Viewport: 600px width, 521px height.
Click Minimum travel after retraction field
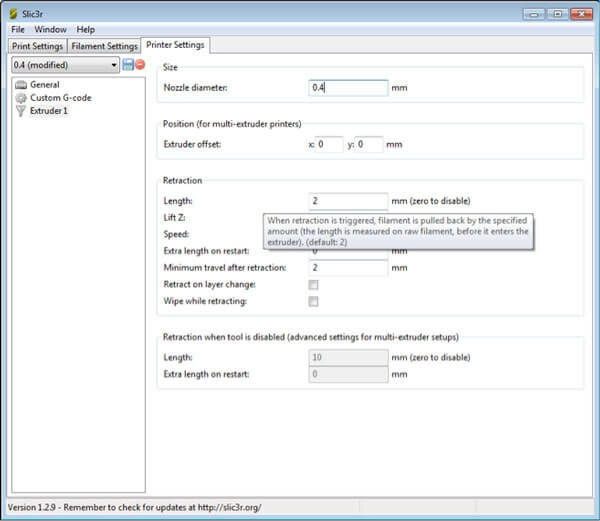[x=348, y=268]
